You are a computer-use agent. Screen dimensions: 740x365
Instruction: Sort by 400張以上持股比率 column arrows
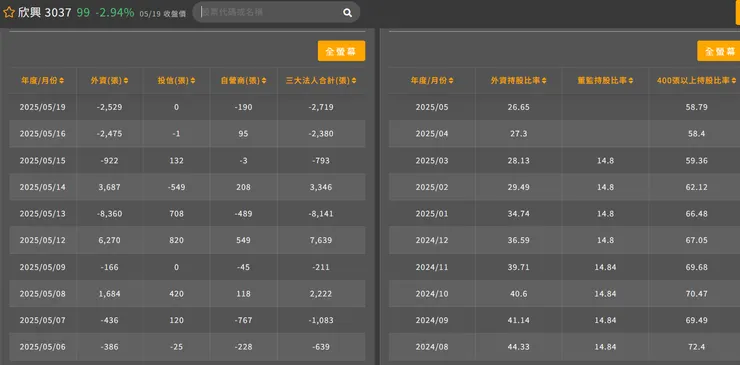tap(733, 81)
